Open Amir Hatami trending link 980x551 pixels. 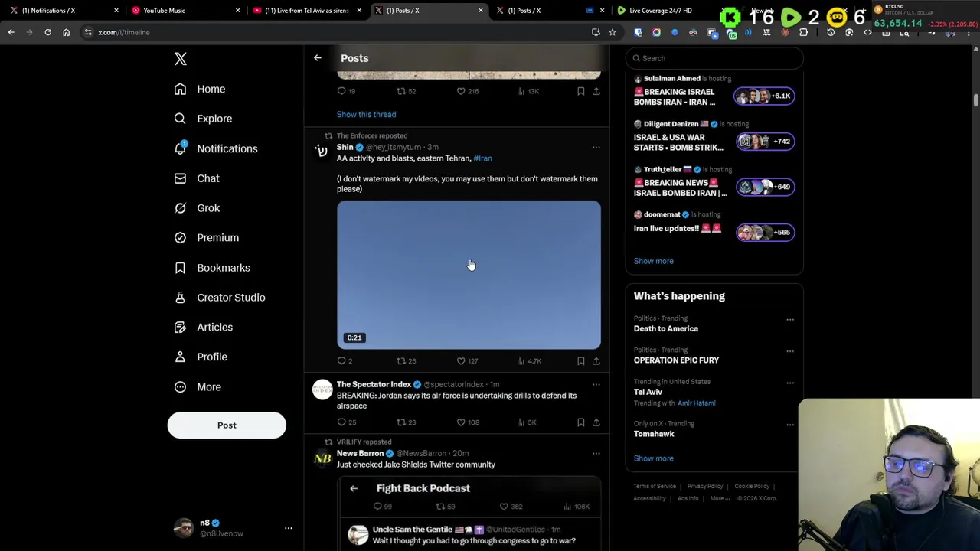(696, 403)
